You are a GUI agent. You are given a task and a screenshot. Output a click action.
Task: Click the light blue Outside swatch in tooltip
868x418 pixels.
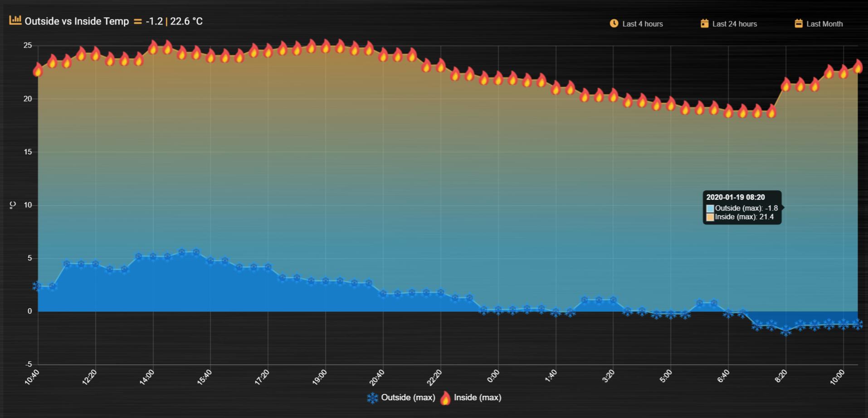[x=710, y=208]
